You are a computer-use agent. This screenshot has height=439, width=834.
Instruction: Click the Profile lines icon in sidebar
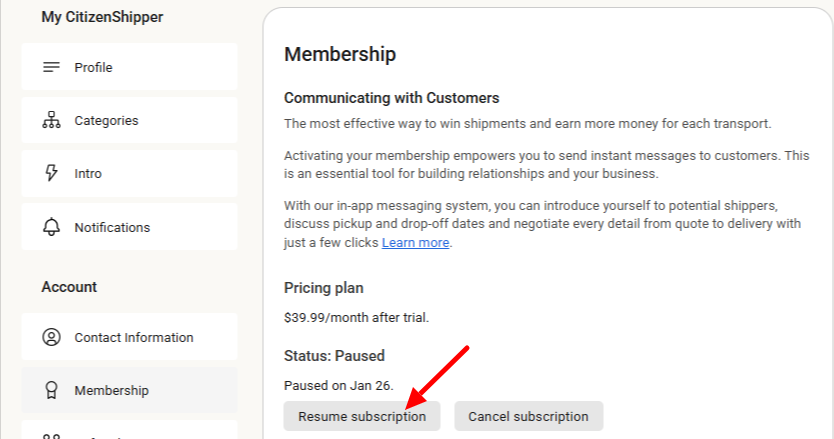(x=51, y=67)
